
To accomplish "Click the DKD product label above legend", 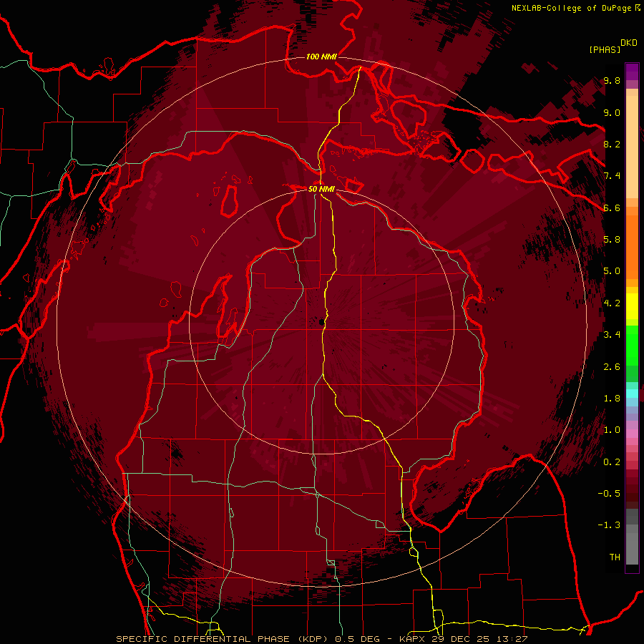I will coord(629,43).
